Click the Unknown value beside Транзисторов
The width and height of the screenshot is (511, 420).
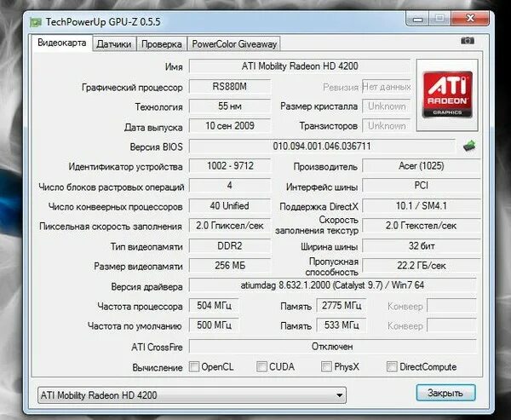(x=386, y=126)
